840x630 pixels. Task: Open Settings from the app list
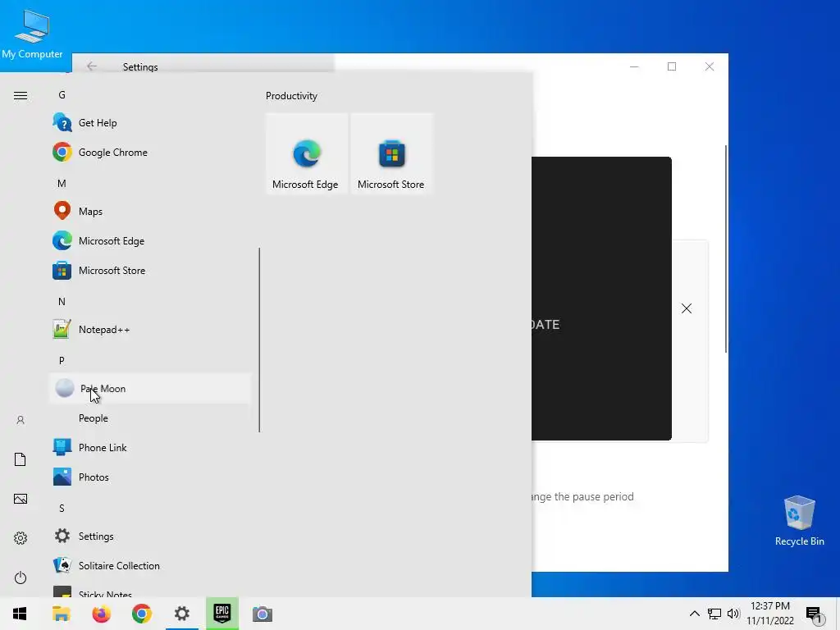(150, 536)
